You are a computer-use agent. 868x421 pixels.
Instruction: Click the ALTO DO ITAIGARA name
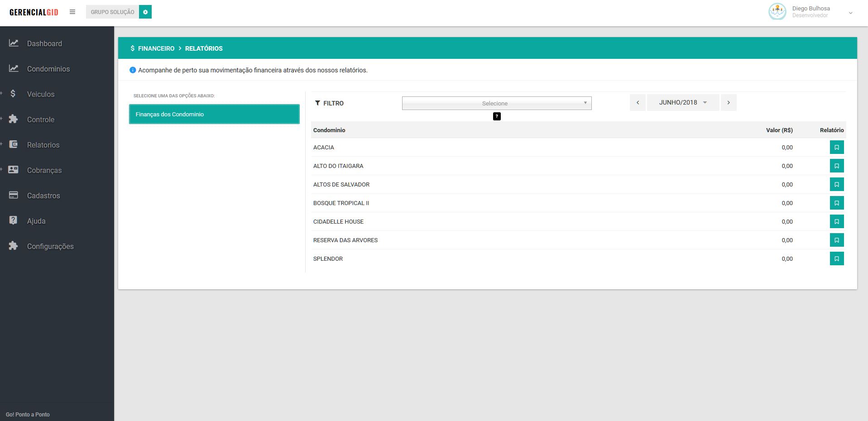click(x=338, y=166)
